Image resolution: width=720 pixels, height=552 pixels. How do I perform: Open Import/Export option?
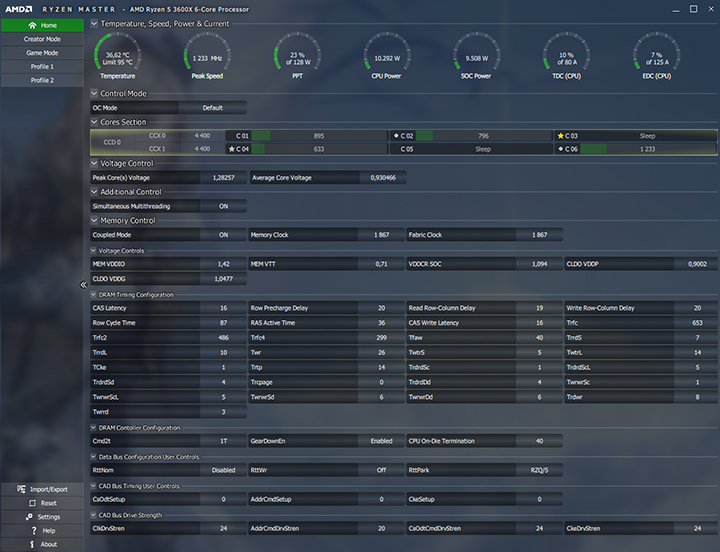tap(42, 489)
